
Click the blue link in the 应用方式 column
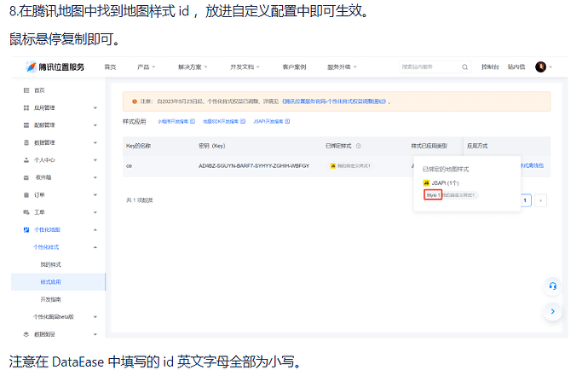532,165
